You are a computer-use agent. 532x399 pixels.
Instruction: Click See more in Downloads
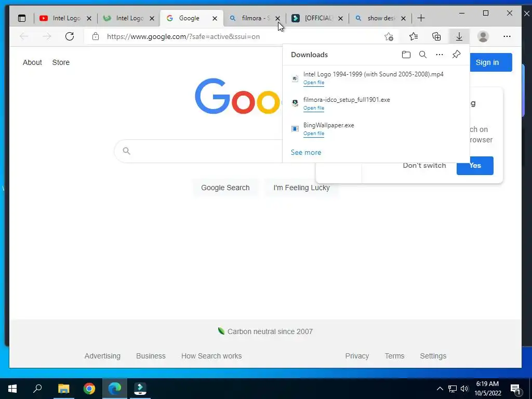coord(305,152)
